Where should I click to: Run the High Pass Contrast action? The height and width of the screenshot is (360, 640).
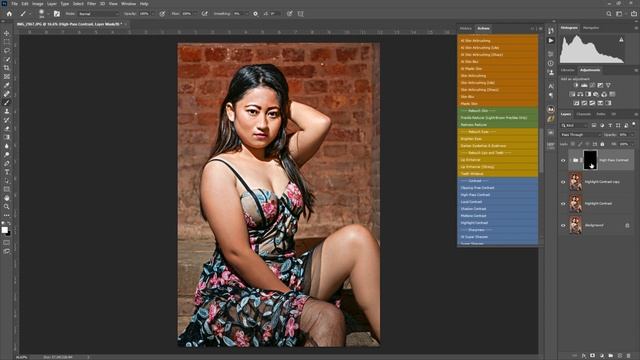click(x=498, y=195)
